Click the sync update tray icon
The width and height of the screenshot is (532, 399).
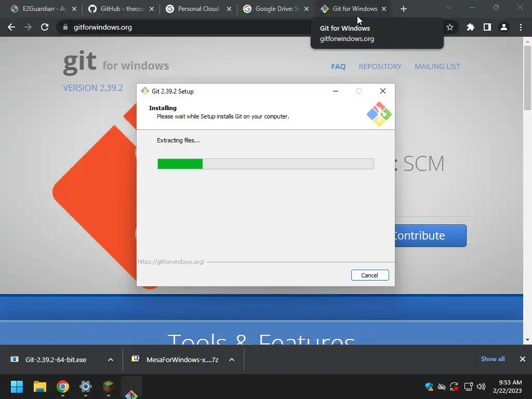(454, 387)
